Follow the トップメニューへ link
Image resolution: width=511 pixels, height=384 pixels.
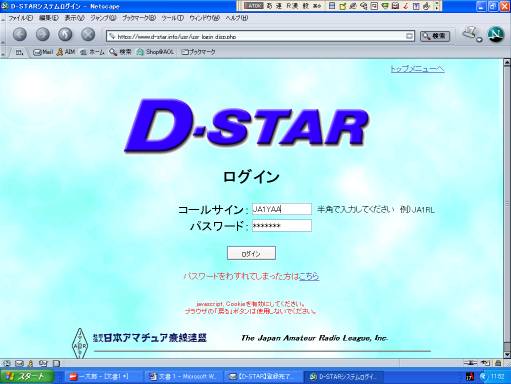coord(417,69)
